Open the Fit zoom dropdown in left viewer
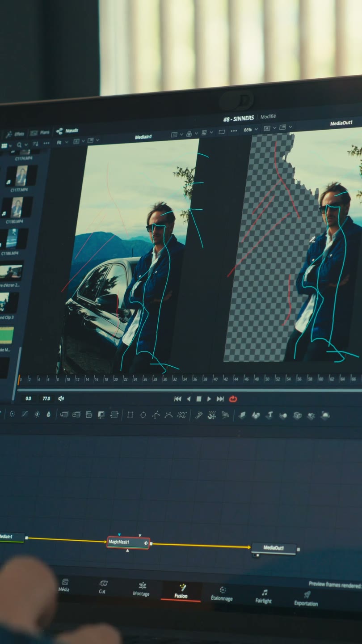Image resolution: width=362 pixels, height=644 pixels. 62,142
